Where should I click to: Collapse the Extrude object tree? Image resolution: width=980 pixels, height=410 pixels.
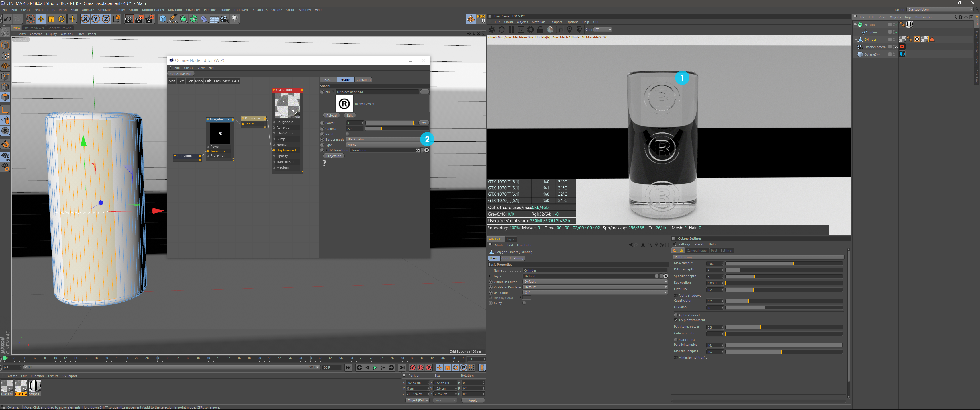click(855, 25)
